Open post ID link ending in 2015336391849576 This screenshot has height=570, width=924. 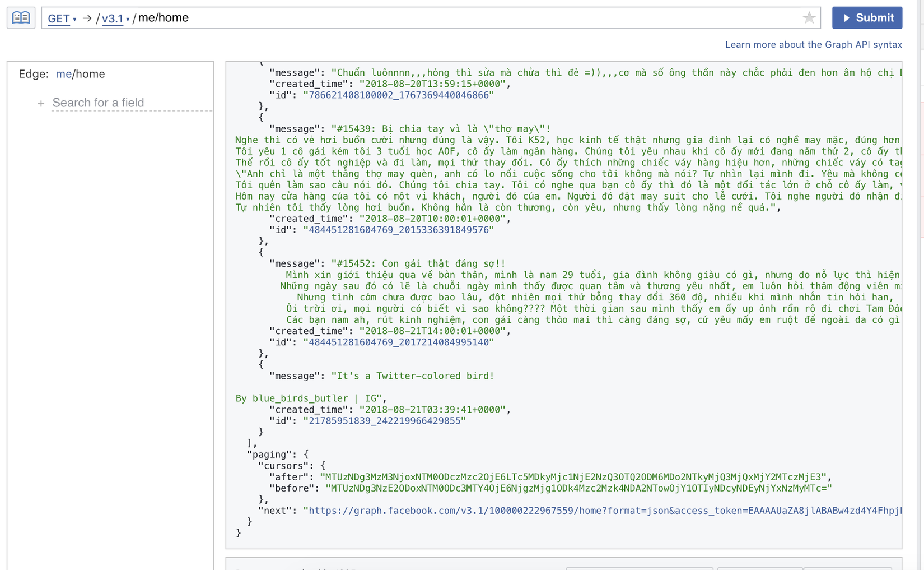[x=398, y=230]
